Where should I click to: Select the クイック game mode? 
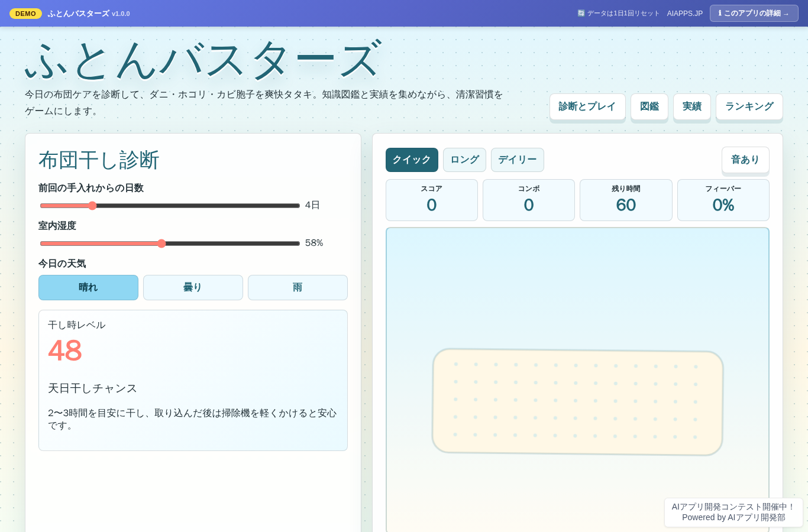[412, 160]
